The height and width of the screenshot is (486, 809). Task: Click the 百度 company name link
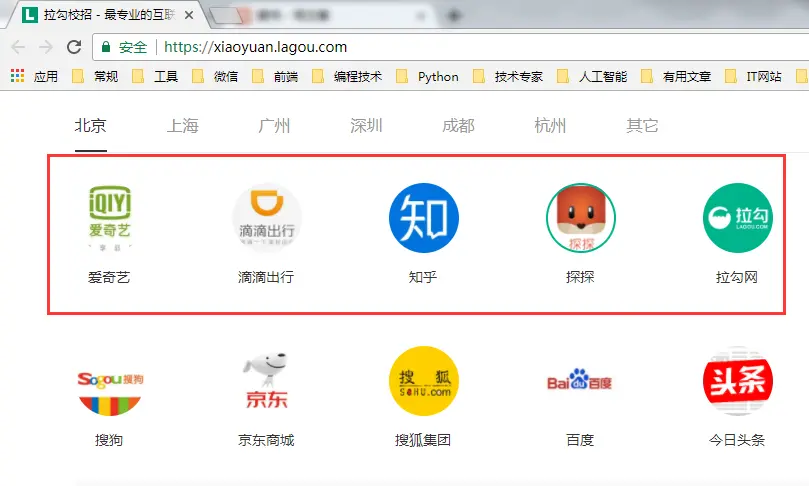(x=580, y=440)
